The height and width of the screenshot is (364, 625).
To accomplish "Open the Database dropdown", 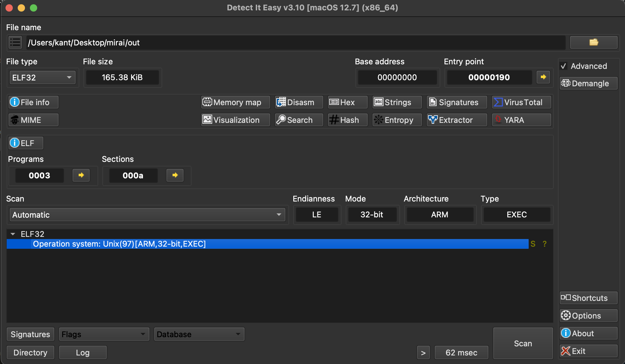I will tap(199, 334).
